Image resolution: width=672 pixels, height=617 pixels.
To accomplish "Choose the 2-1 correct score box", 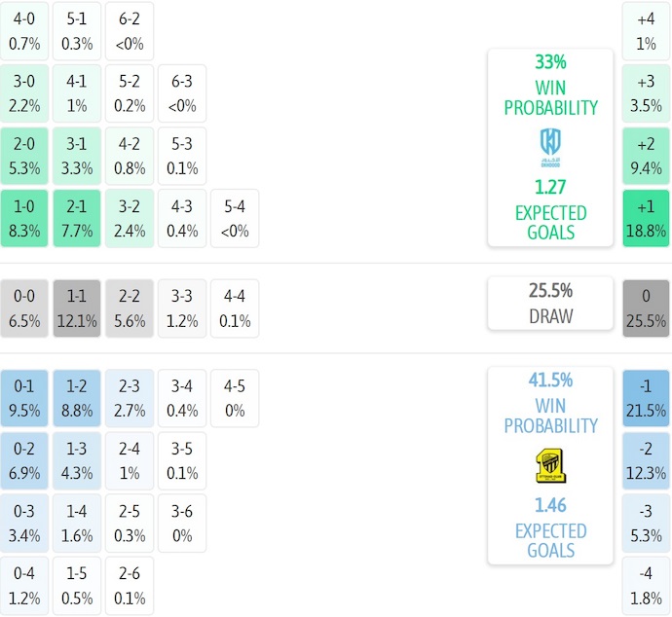I will coord(77,218).
